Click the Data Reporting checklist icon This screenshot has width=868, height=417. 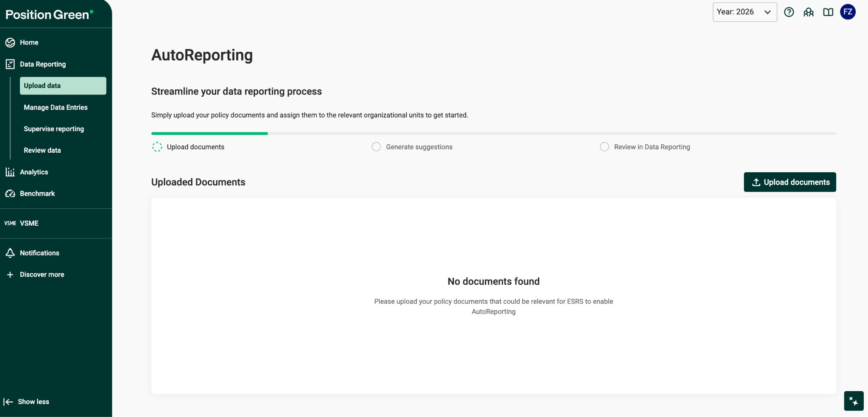coord(10,64)
